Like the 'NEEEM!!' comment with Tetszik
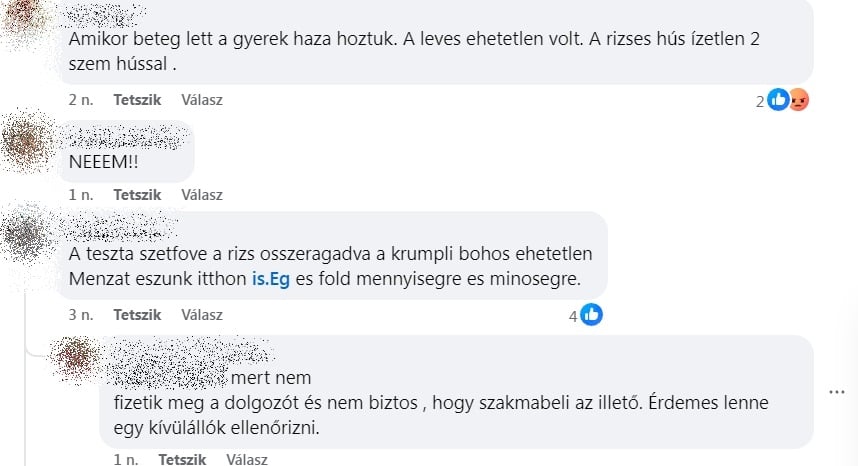The width and height of the screenshot is (858, 466). tap(137, 195)
